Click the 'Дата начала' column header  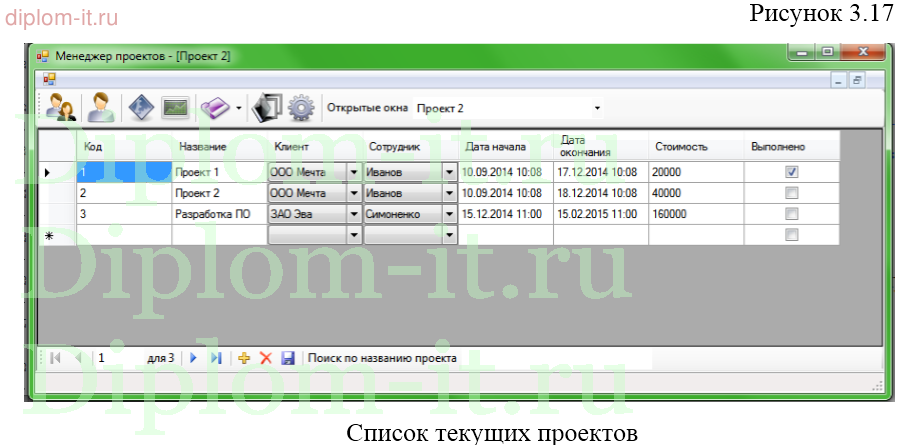pyautogui.click(x=505, y=146)
